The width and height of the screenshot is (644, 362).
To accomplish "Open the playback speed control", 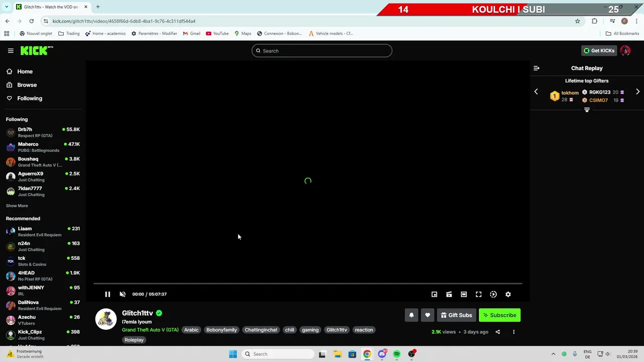I will 493,294.
